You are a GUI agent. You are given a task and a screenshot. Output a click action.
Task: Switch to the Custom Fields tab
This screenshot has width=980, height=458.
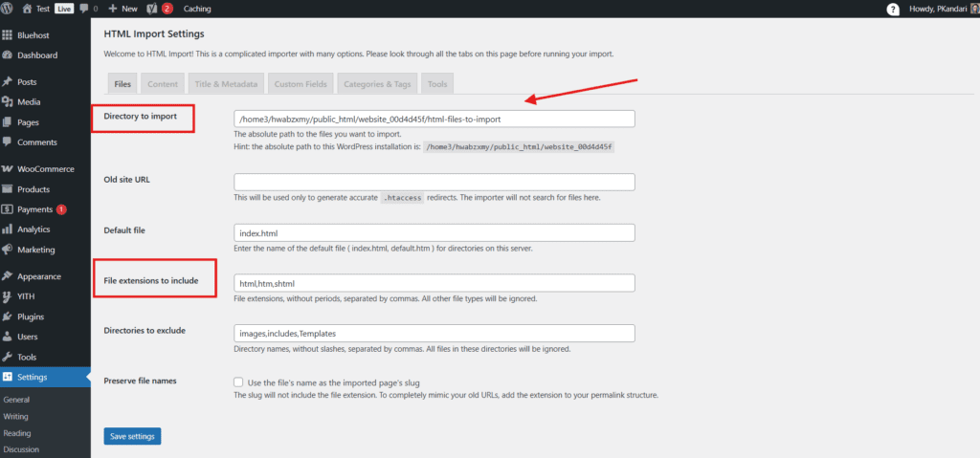pyautogui.click(x=301, y=84)
